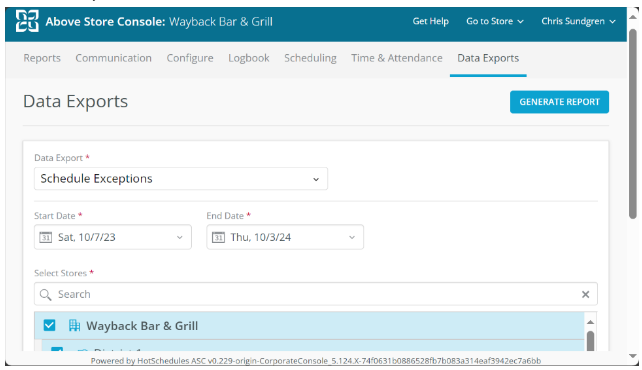
Task: Select the Wayback Bar & Grill store row
Action: (x=309, y=325)
